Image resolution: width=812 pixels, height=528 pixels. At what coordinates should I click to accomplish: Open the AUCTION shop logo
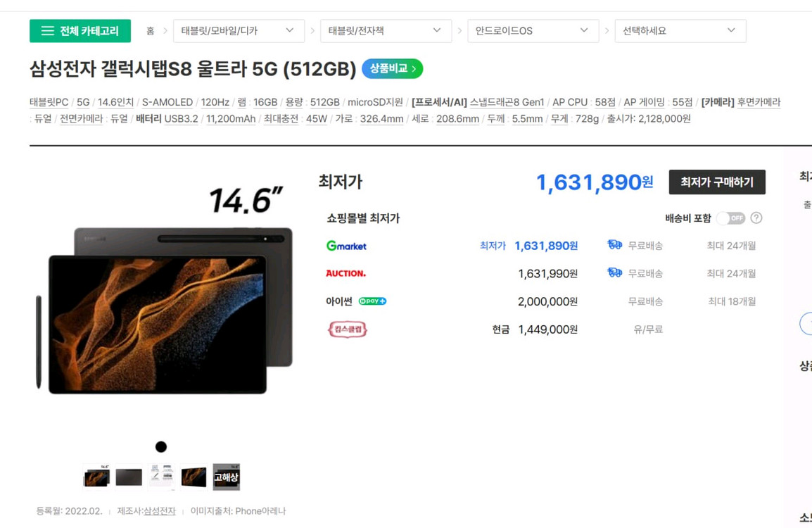coord(345,273)
